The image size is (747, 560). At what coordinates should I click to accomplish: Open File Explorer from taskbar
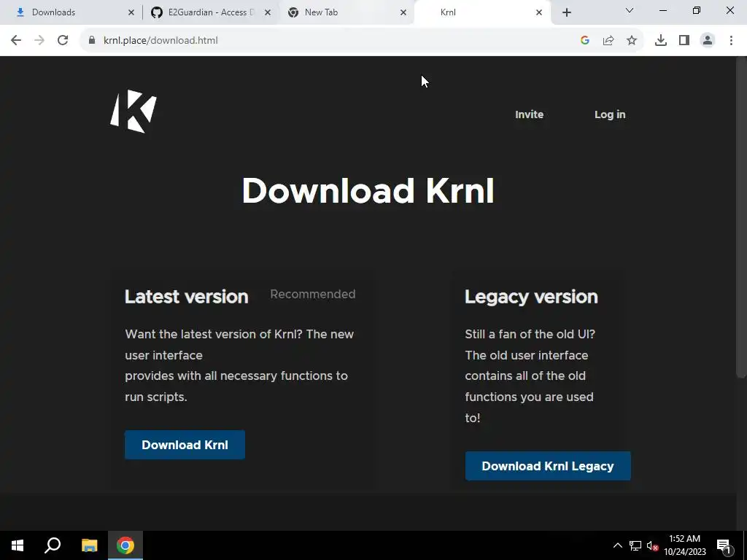[89, 545]
